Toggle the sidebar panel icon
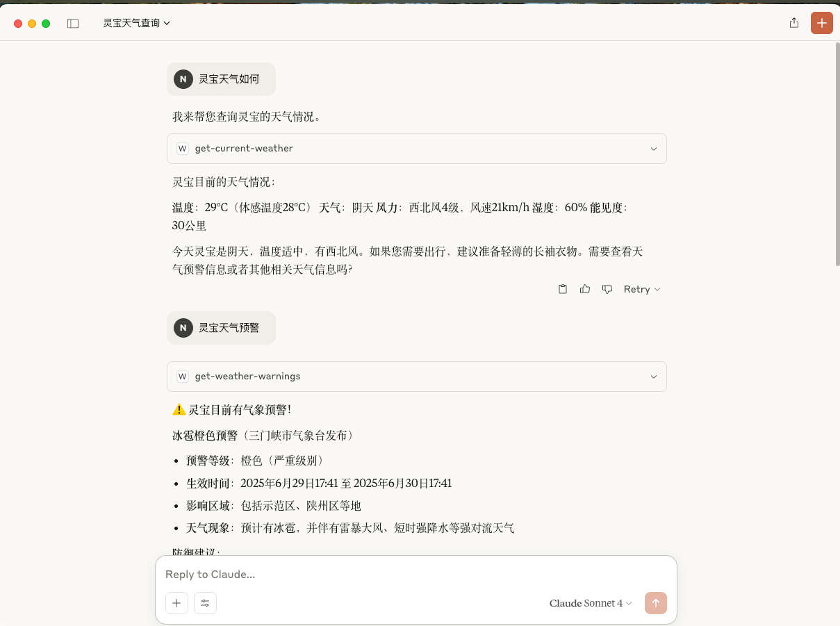Viewport: 840px width, 626px height. pyautogui.click(x=73, y=23)
